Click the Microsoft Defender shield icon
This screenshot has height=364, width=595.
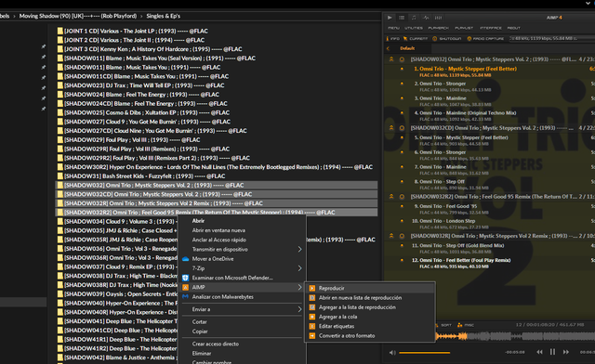[x=186, y=278]
